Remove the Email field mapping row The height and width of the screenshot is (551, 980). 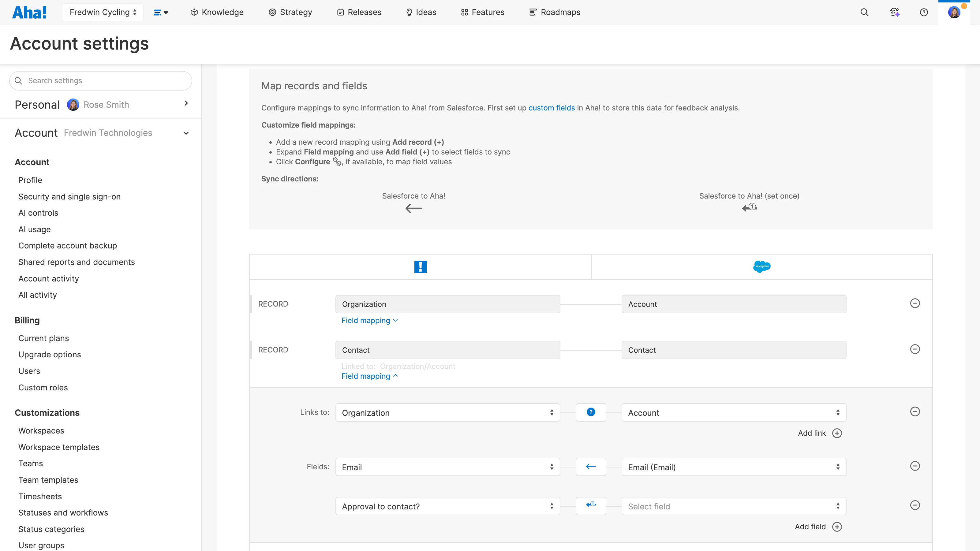pyautogui.click(x=915, y=466)
